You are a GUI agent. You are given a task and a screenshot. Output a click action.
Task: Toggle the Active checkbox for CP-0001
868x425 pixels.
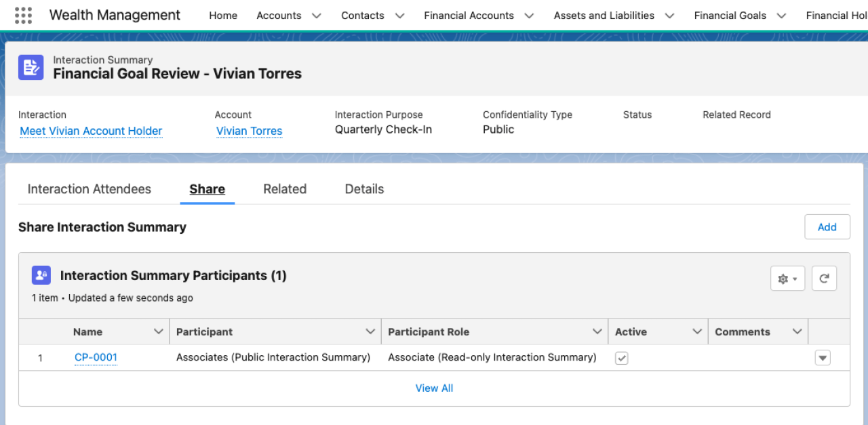click(622, 358)
